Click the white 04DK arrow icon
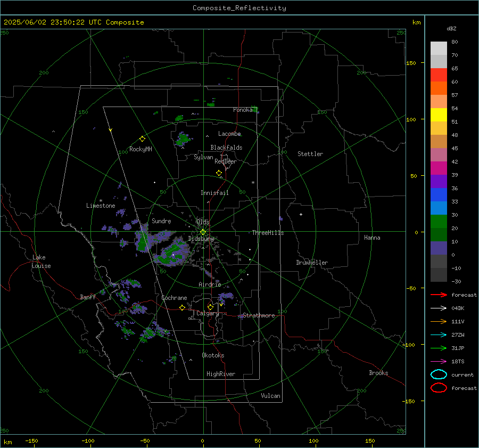479x448 pixels. point(439,308)
